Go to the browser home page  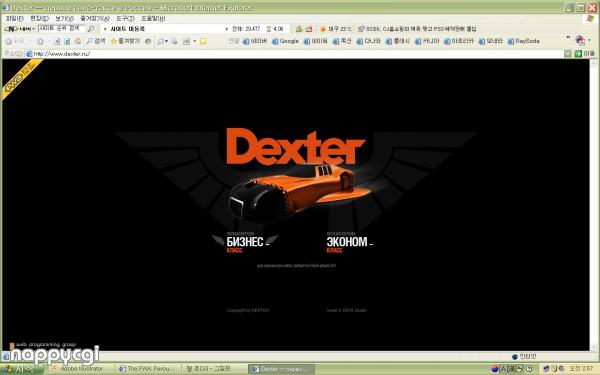[78, 41]
